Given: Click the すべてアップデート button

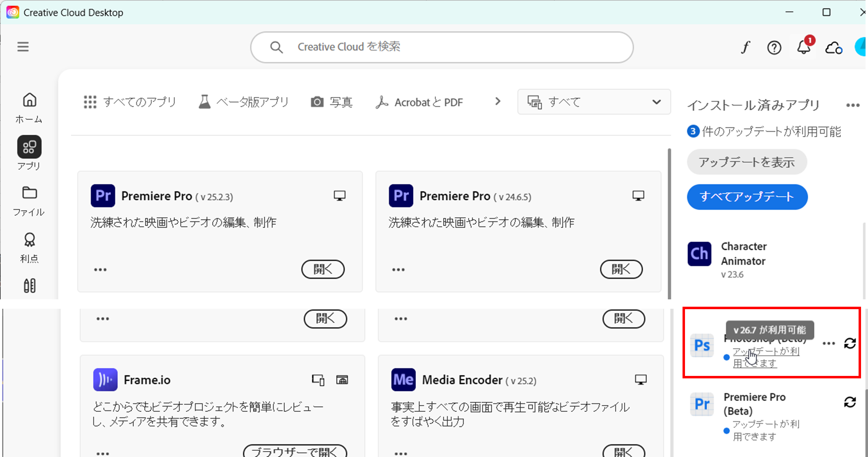Looking at the screenshot, I should [747, 197].
